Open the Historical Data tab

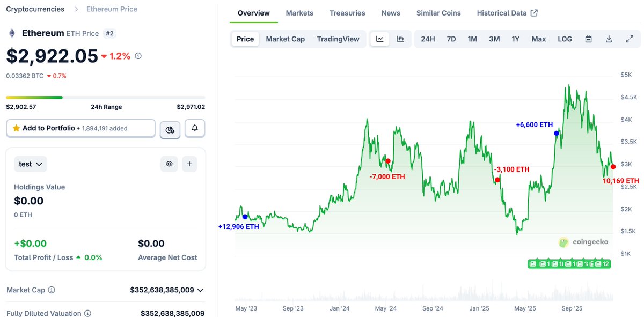[x=503, y=12]
